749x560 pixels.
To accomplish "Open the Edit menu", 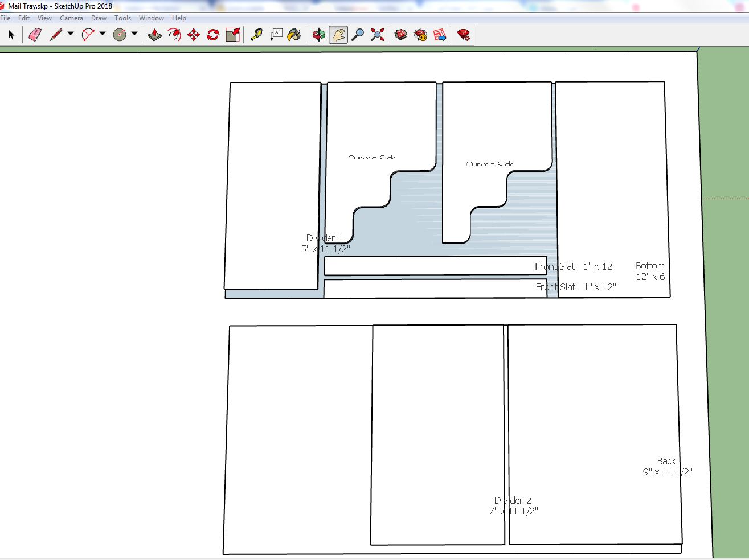I will tap(24, 18).
